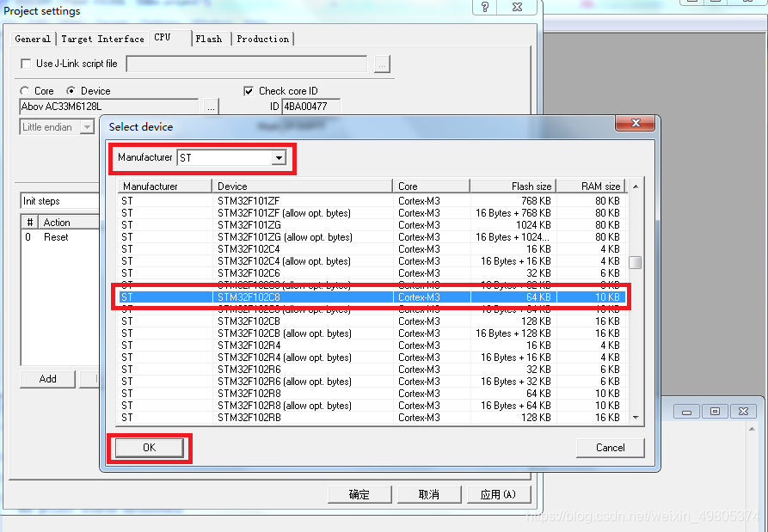The image size is (768, 532).
Task: Sort by RAM size column header
Action: point(591,186)
